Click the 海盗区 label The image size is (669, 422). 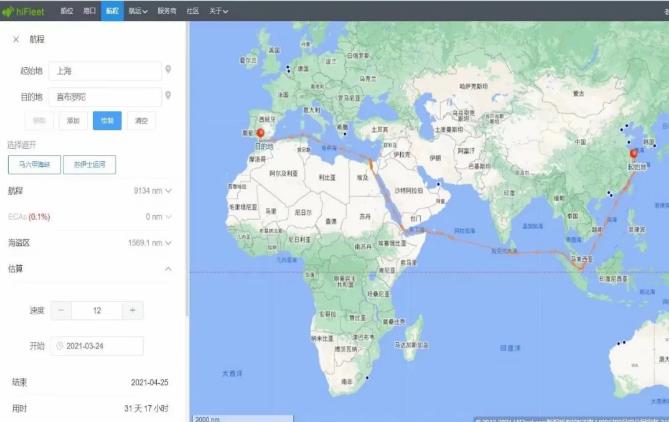click(19, 243)
